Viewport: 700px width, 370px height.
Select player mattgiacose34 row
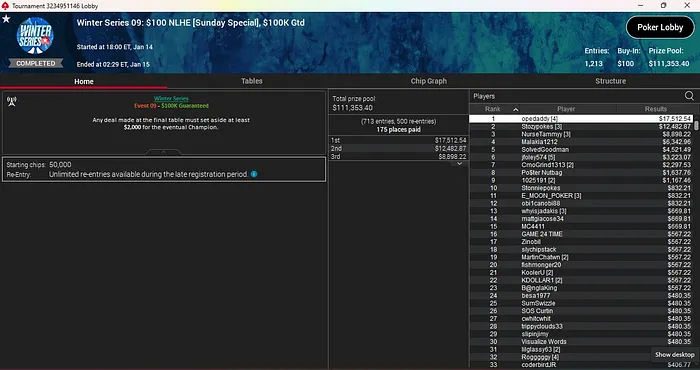tap(581, 219)
